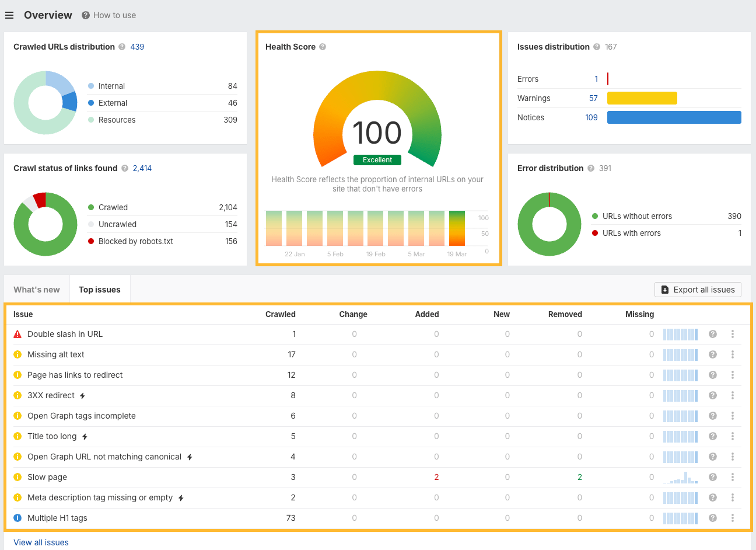756x550 pixels.
Task: Expand options menu for Title too long row
Action: click(x=733, y=436)
